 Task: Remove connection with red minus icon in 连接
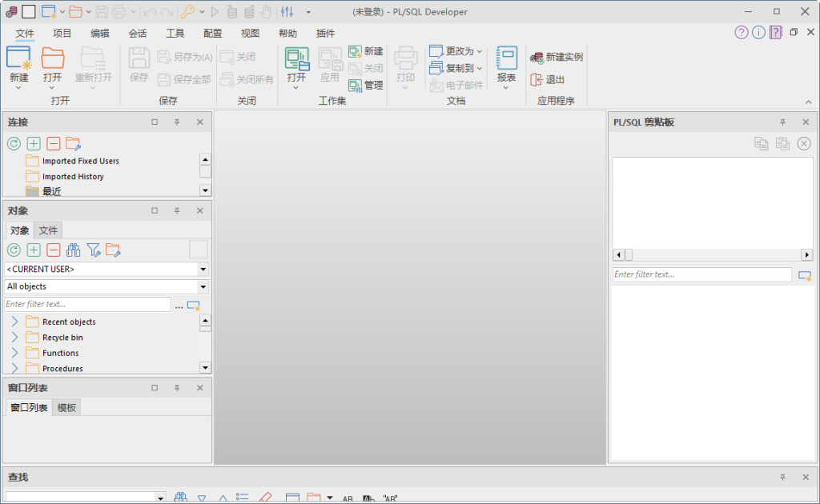(x=54, y=143)
